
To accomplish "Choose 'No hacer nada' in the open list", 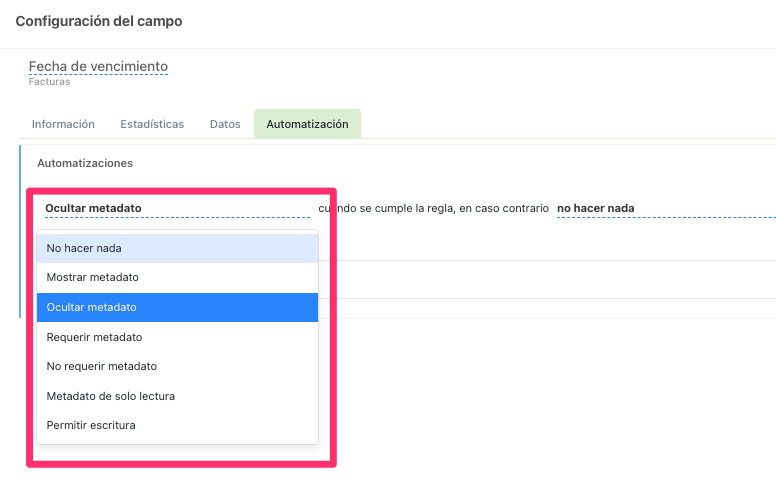I will (x=177, y=247).
